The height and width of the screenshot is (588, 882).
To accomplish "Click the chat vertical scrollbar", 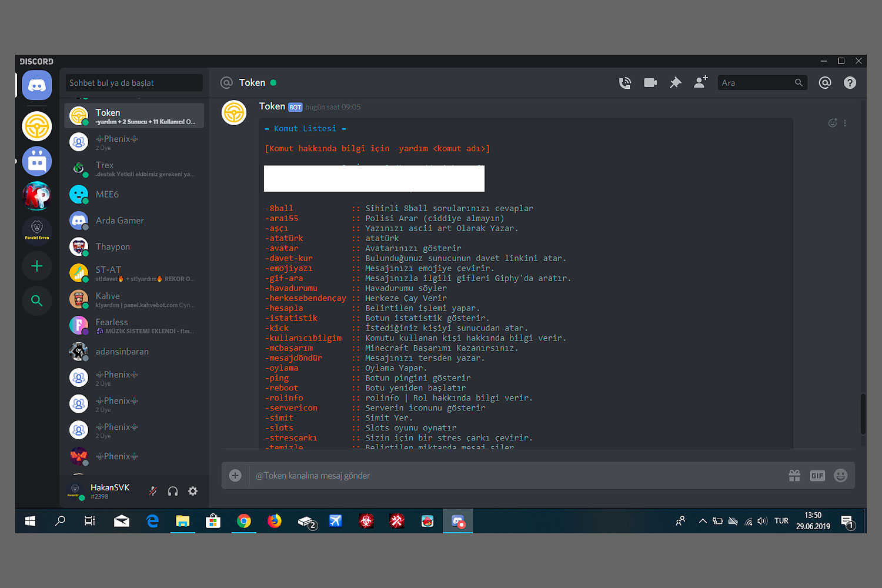I will pyautogui.click(x=863, y=413).
